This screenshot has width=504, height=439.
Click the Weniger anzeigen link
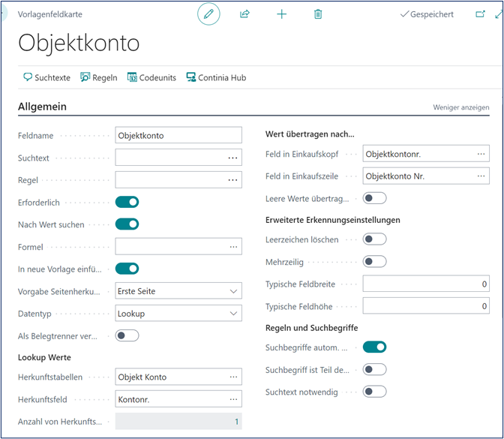pyautogui.click(x=460, y=107)
